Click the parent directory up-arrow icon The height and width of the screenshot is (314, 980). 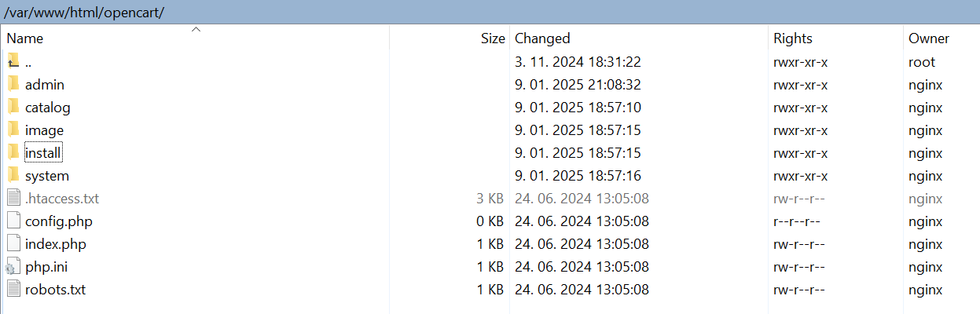coord(13,61)
